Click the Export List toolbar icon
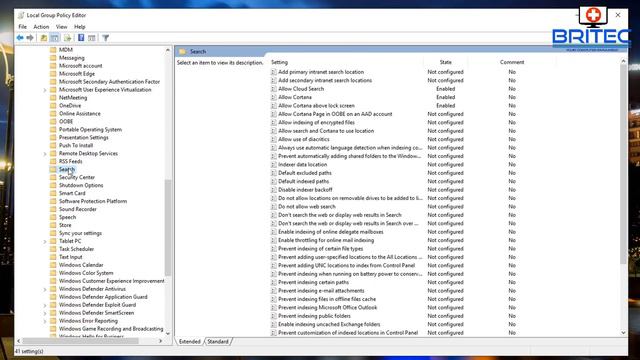This screenshot has height=360, width=640. click(x=68, y=38)
